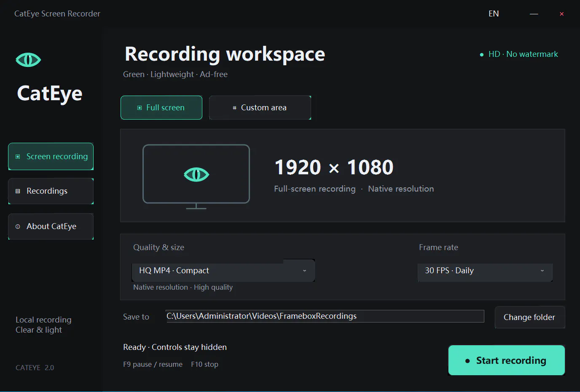
Task: Open the Screen recording section
Action: [51, 157]
